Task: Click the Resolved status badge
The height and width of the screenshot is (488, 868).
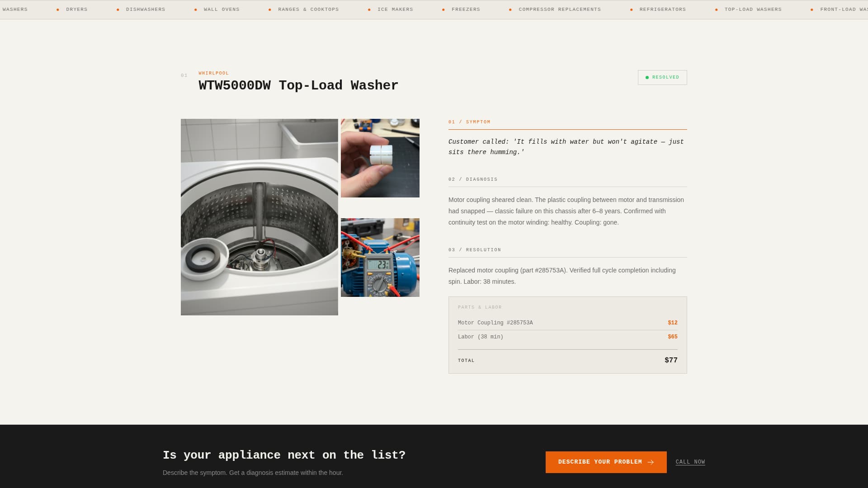Action: click(662, 77)
